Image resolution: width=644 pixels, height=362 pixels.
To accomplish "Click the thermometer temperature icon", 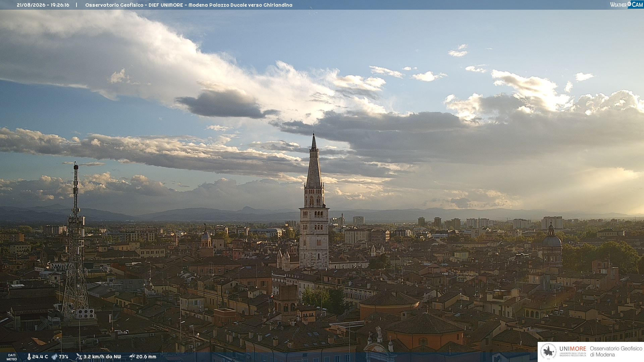I will 29,357.
